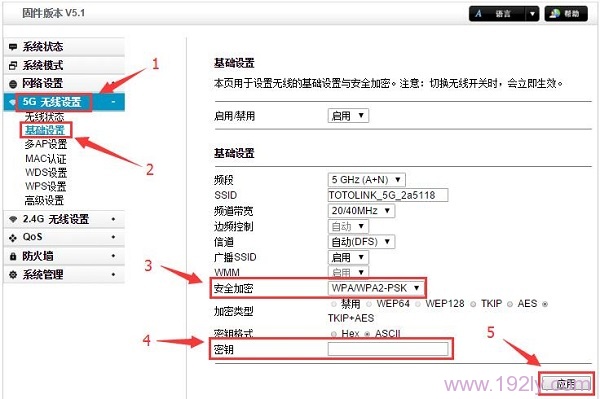Open the WMM dropdown
The width and height of the screenshot is (600, 399).
(348, 272)
